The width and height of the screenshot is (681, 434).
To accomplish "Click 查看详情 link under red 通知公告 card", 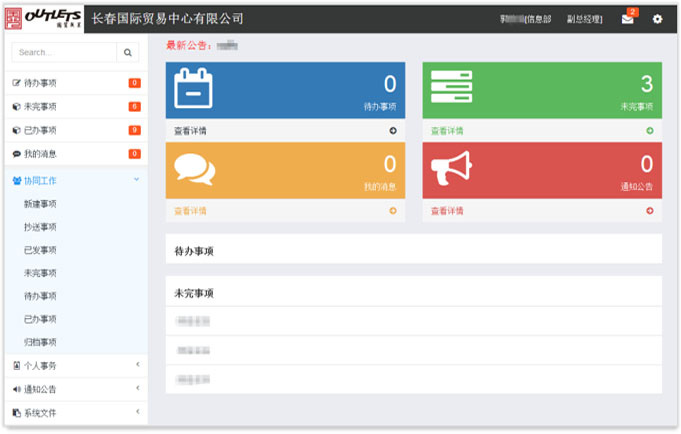I will 447,211.
